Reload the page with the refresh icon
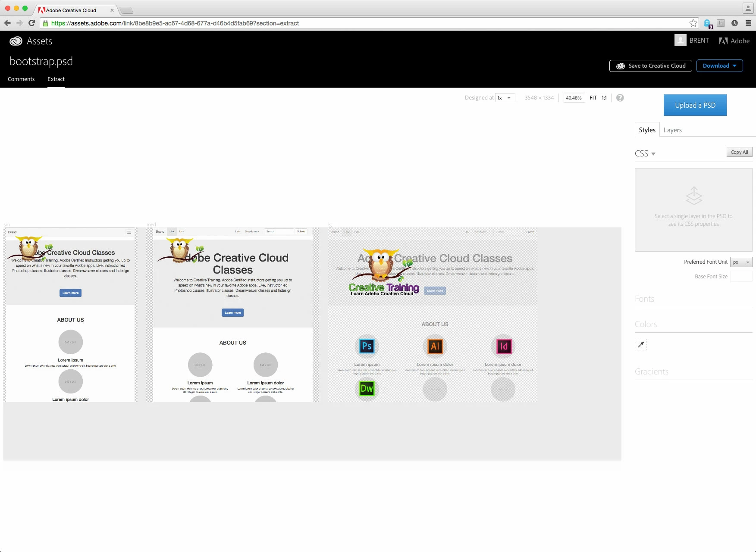 tap(31, 23)
